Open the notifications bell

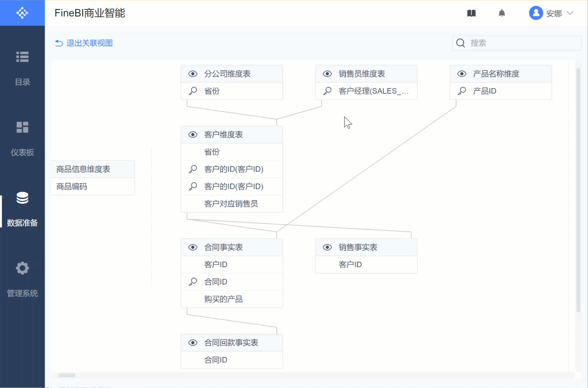502,13
